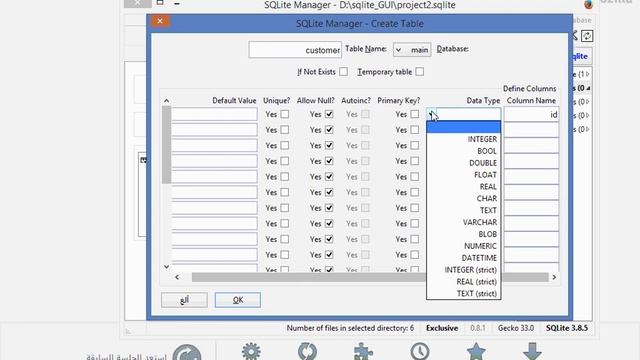Click the second row Column Name field
The height and width of the screenshot is (360, 640).
click(x=531, y=130)
